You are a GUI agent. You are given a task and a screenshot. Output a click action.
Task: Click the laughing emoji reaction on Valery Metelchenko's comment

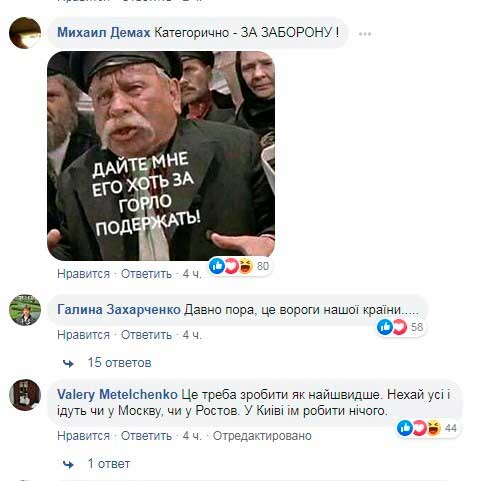click(434, 428)
